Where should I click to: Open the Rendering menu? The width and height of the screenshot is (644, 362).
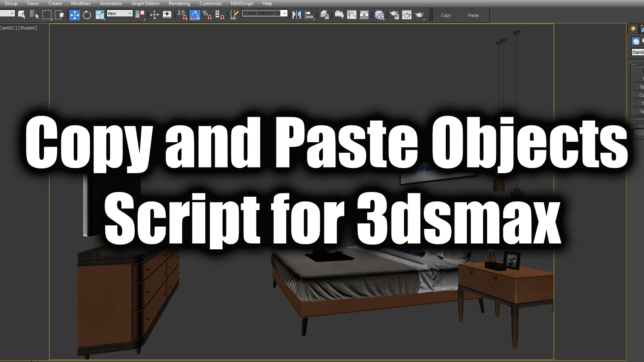tap(179, 4)
